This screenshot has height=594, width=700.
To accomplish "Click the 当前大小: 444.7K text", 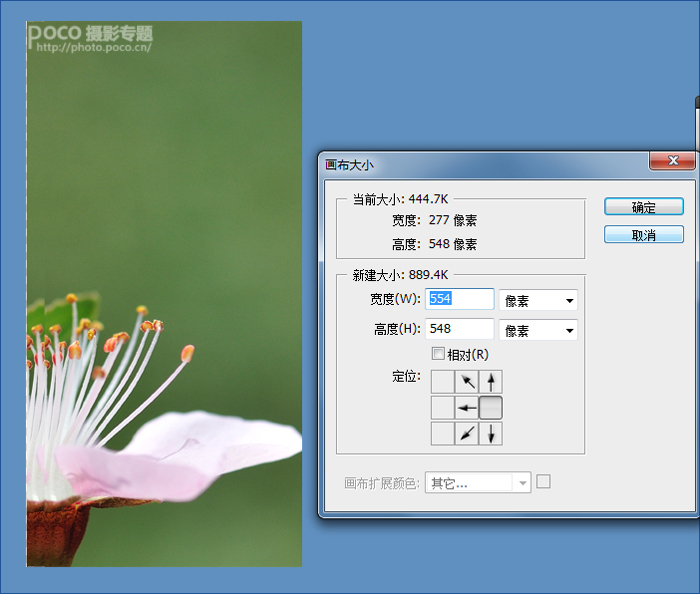I will click(400, 199).
